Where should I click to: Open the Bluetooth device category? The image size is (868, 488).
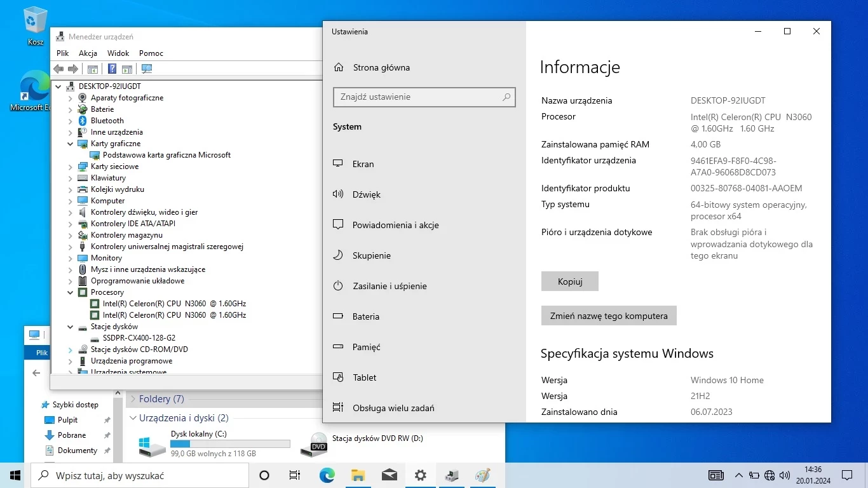(x=107, y=121)
